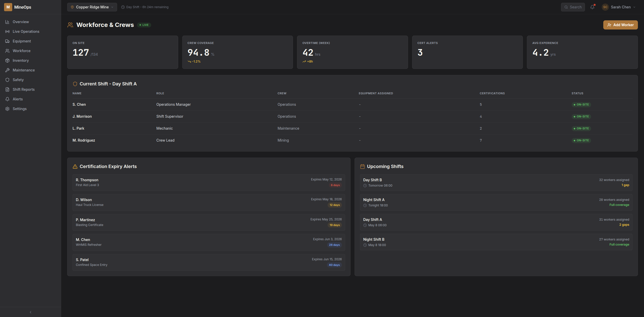Click the Maintenance wrench icon
644x317 pixels.
pyautogui.click(x=7, y=70)
